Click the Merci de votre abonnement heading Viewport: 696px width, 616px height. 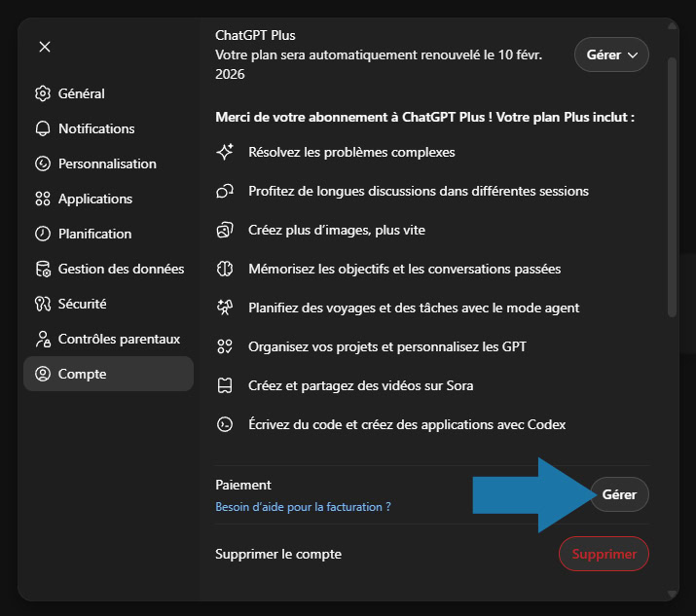424,117
